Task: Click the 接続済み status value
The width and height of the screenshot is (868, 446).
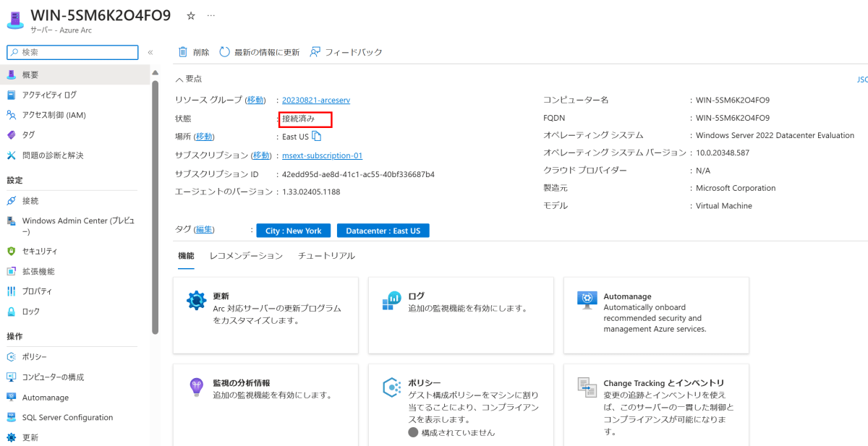Action: (299, 119)
